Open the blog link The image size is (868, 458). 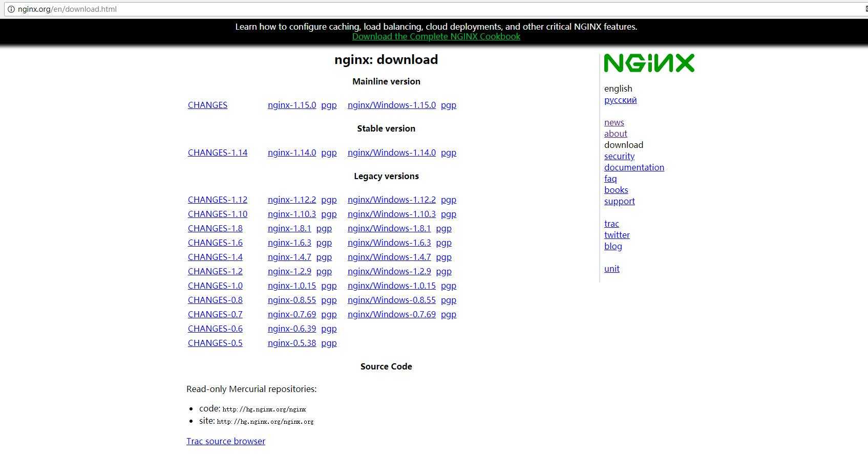click(613, 246)
